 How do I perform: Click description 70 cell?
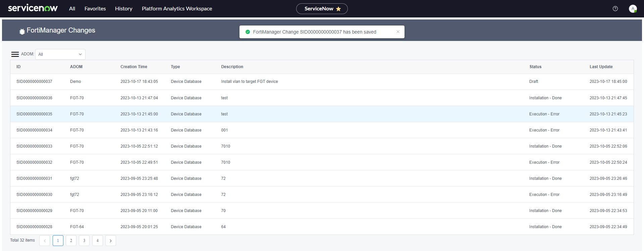(x=223, y=211)
